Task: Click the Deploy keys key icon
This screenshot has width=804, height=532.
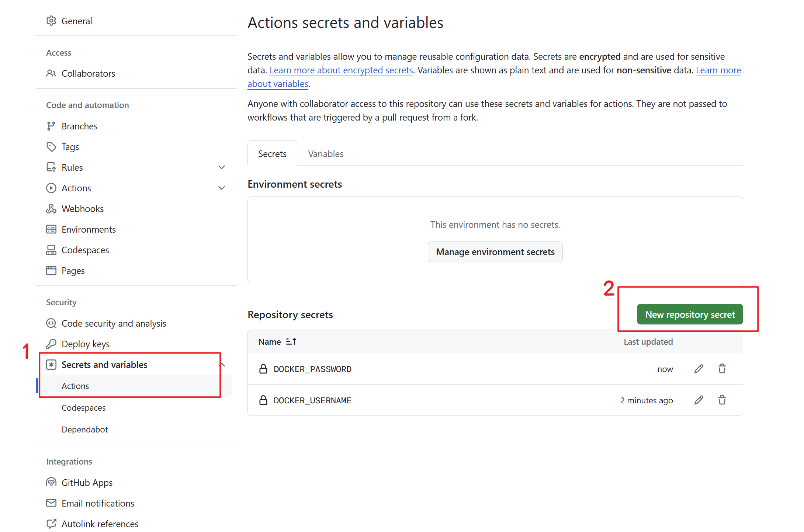Action: click(51, 344)
